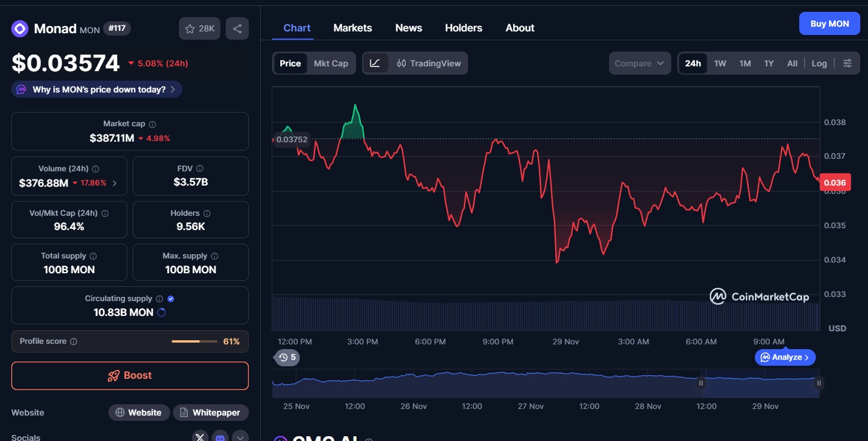This screenshot has width=868, height=441.
Task: Open the Holders tab
Action: click(x=463, y=28)
